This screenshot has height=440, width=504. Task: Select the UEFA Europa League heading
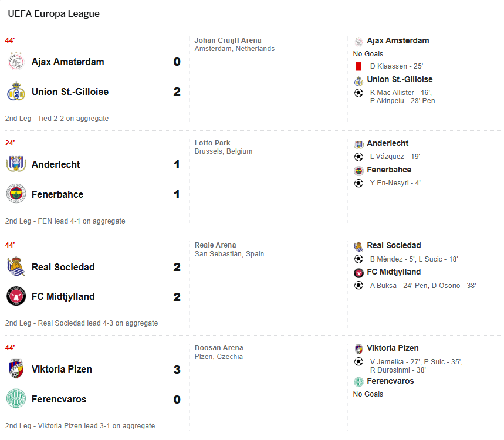point(53,13)
